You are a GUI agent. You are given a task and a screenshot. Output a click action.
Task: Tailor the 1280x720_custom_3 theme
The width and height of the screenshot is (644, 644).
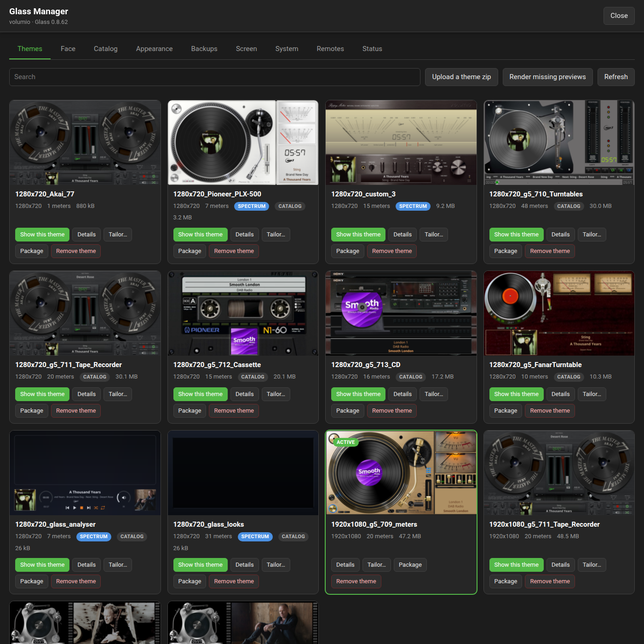coord(434,235)
